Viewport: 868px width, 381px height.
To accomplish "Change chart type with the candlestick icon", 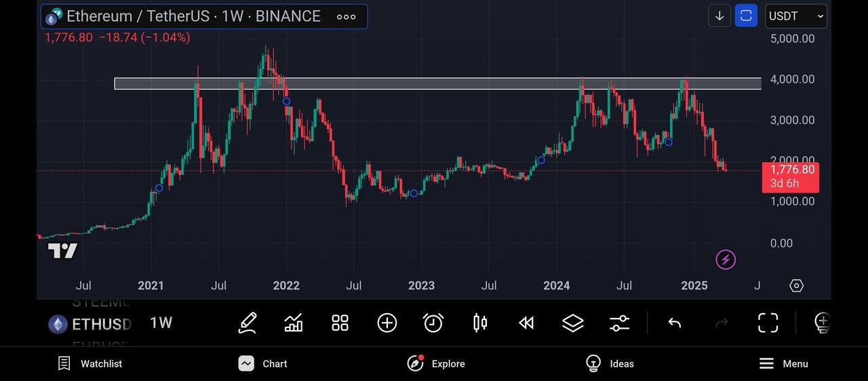I will click(480, 323).
